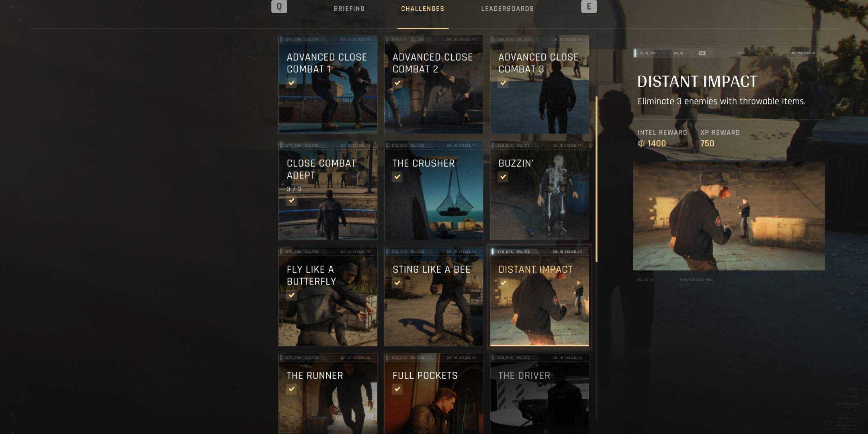Click the "Eliminate 3 enemies with throwable items." description
868x434 pixels.
coord(722,101)
